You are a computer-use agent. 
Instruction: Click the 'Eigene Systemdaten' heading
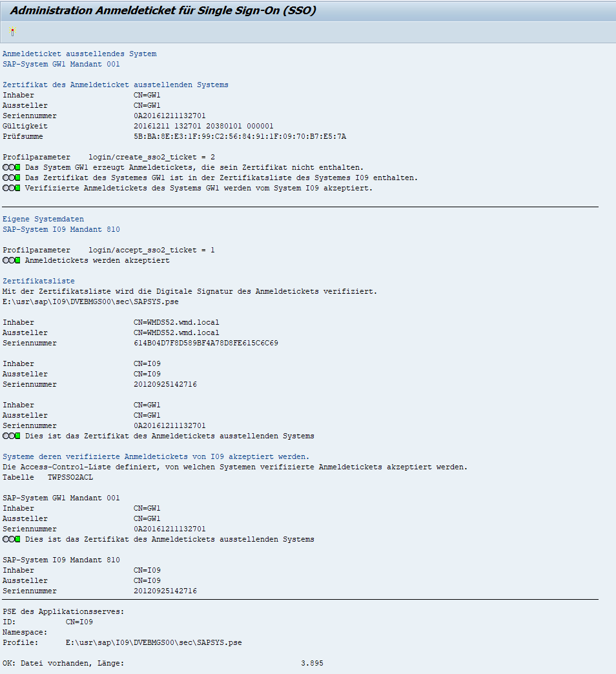click(x=43, y=220)
